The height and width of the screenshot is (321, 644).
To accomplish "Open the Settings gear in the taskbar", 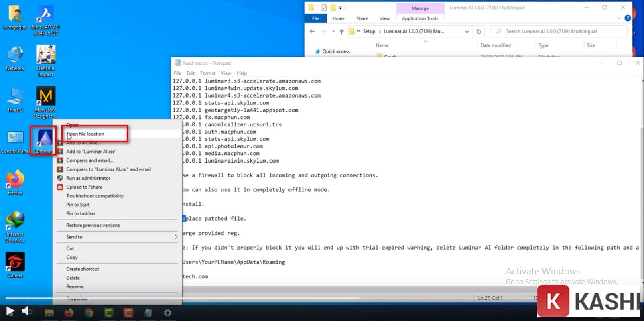I will (x=167, y=313).
